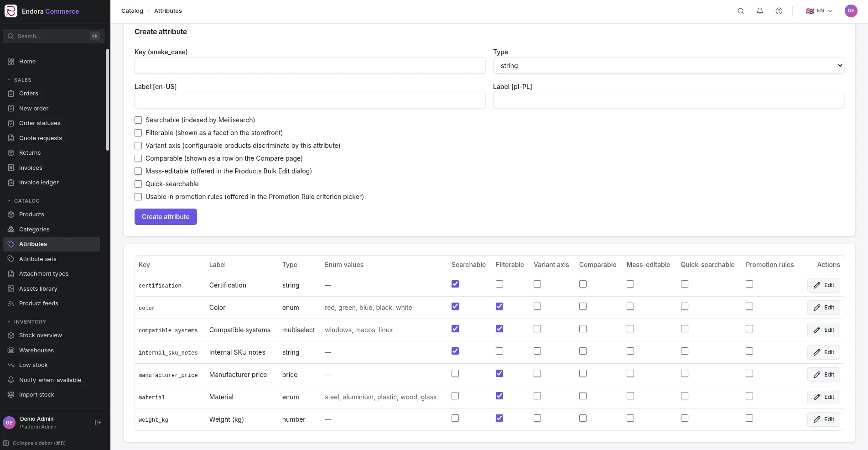Check Promotion rules for the material row
Image resolution: width=868 pixels, height=450 pixels.
tap(749, 396)
